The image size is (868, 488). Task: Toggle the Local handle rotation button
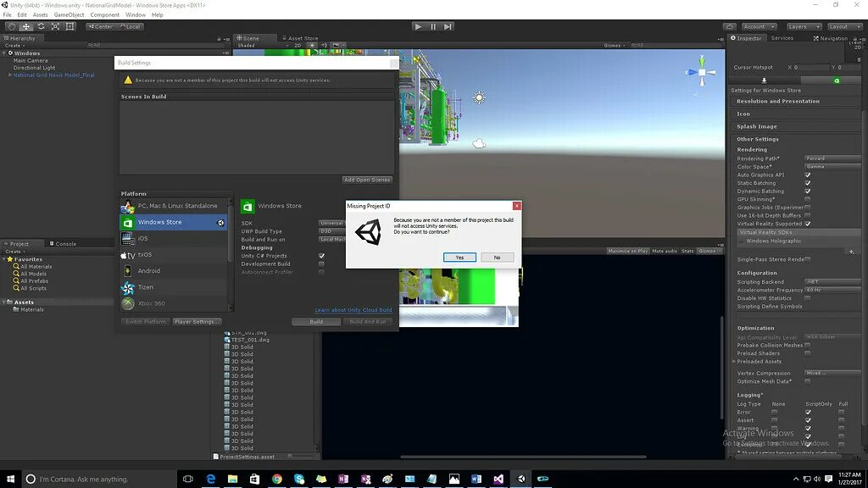[130, 26]
